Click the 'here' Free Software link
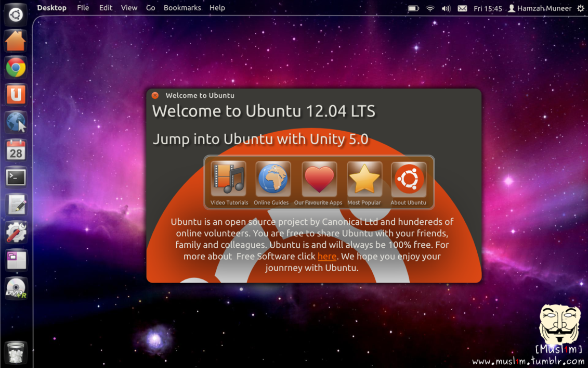 (x=327, y=256)
